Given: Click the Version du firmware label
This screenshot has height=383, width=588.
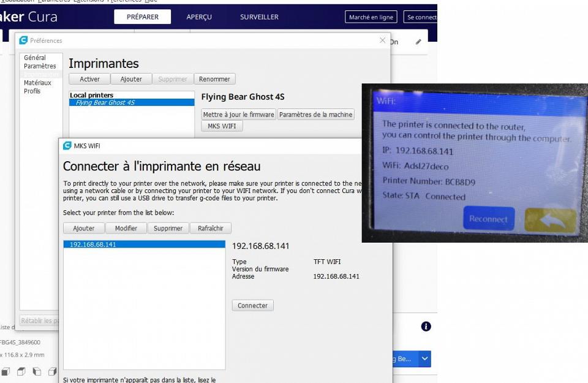Looking at the screenshot, I should (260, 269).
